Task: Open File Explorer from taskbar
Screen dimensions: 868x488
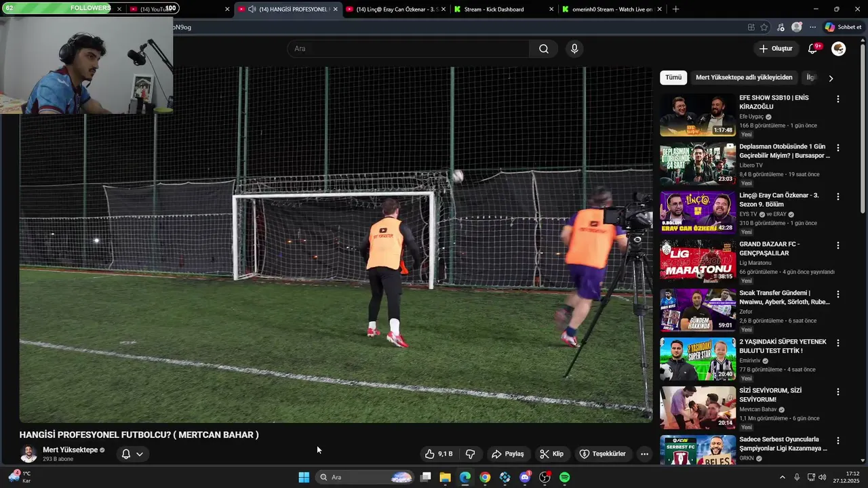Action: coord(445,477)
